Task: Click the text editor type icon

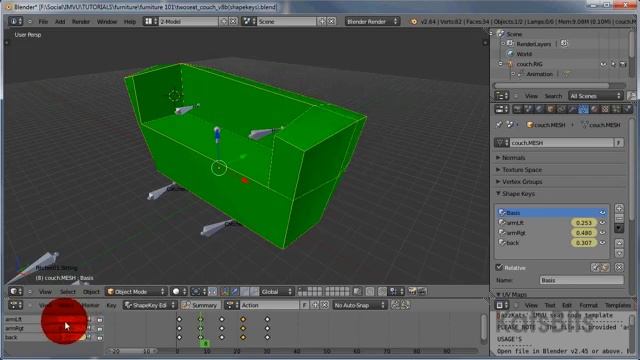Action: (x=502, y=305)
